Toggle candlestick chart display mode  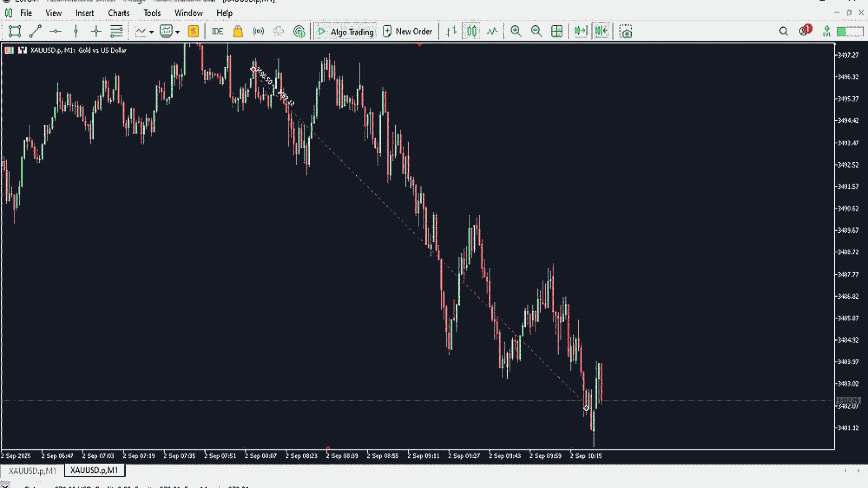472,31
